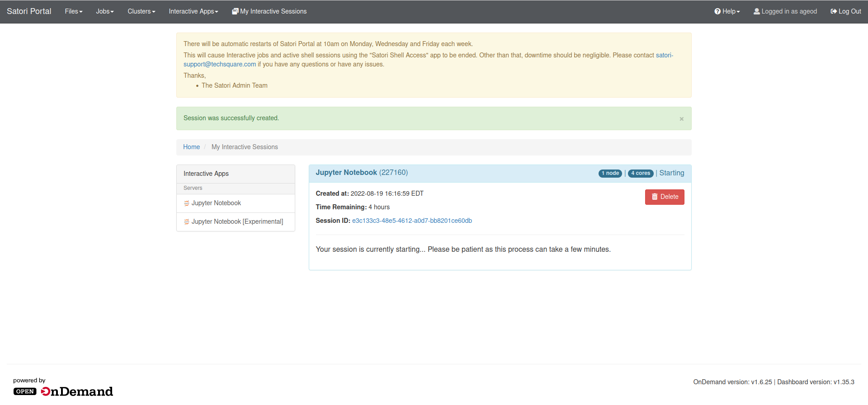Image resolution: width=868 pixels, height=405 pixels.
Task: Click the Open OnDemand logo in footer
Action: point(63,391)
